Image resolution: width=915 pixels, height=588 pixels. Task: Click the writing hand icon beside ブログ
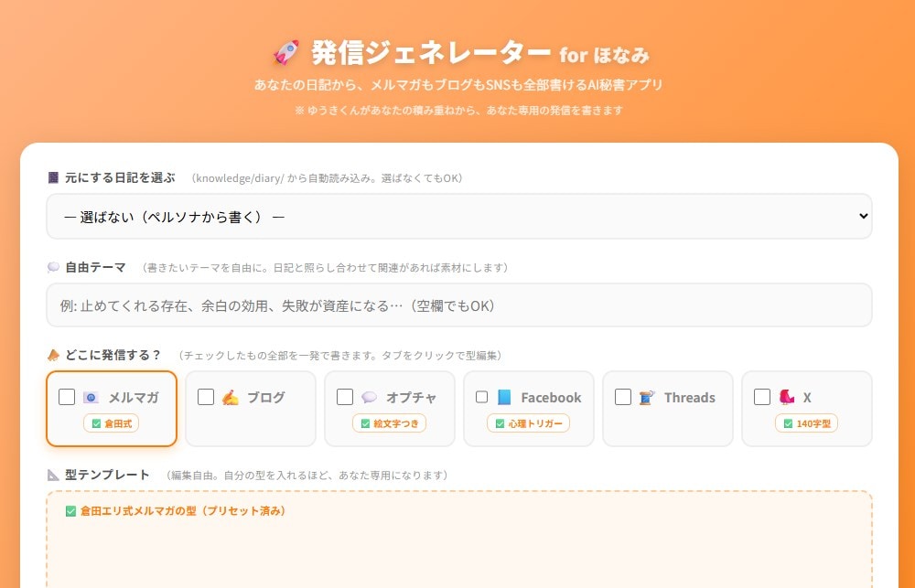230,398
